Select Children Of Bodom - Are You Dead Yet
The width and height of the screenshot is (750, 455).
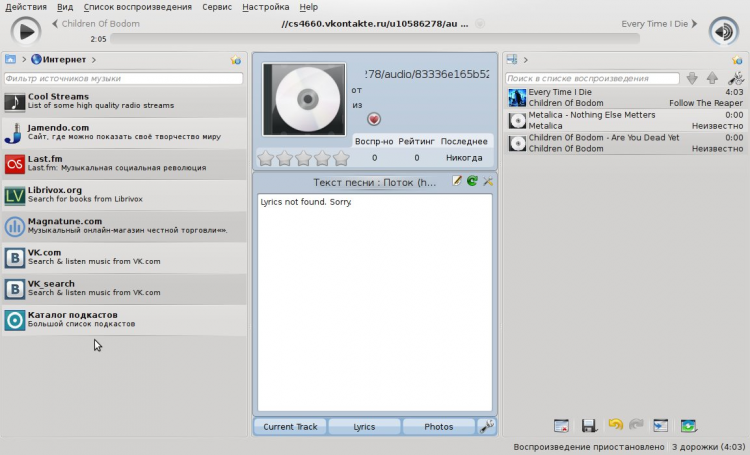(x=625, y=143)
